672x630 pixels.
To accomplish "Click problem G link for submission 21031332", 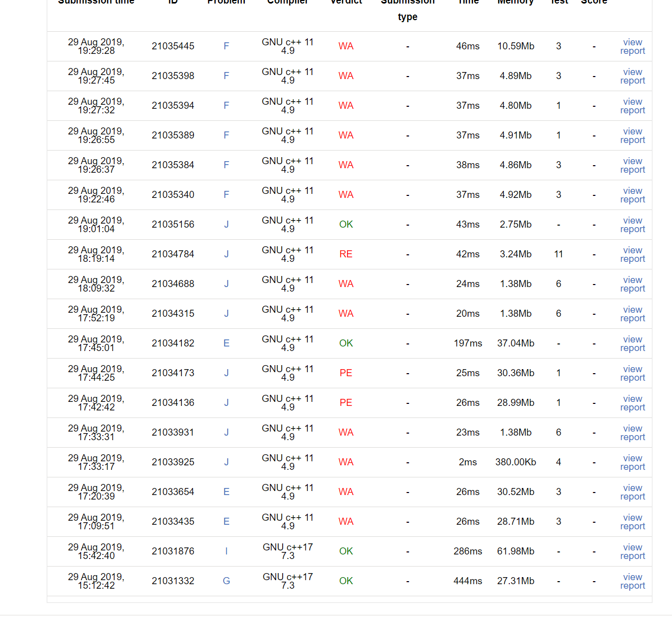I will 226,581.
